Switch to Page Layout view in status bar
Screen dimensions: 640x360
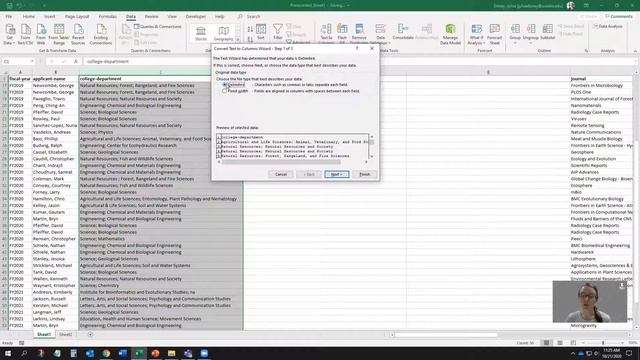560,343
